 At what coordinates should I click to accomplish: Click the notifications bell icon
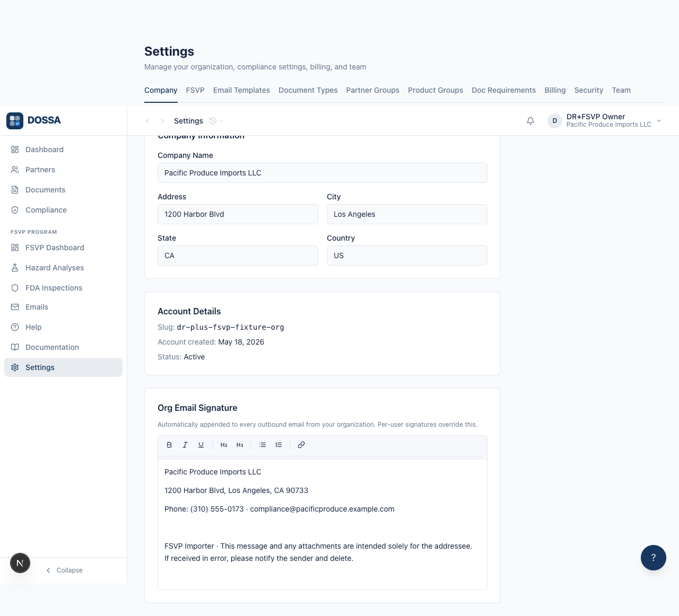pos(530,121)
